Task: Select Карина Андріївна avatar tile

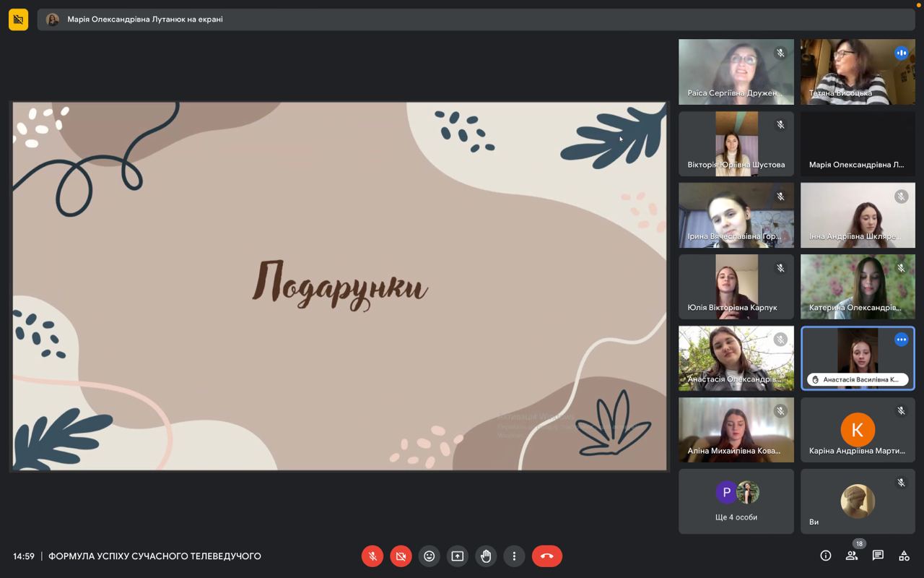Action: click(858, 430)
